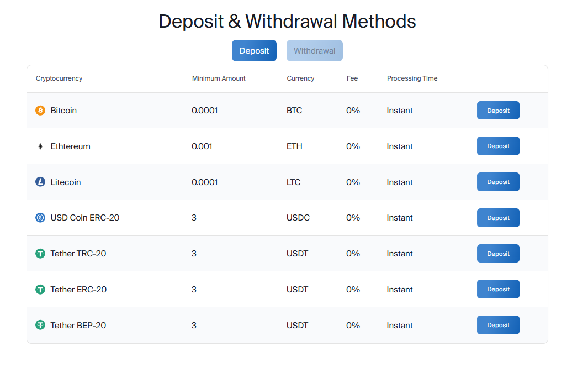Click the blue Litecoin logo icon
588x367 pixels.
point(40,182)
